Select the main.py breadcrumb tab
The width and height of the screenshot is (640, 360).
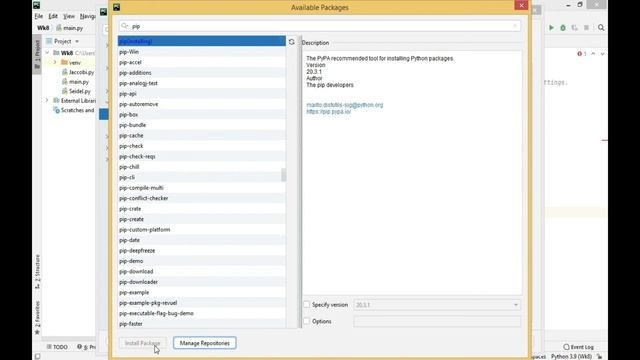pos(70,28)
